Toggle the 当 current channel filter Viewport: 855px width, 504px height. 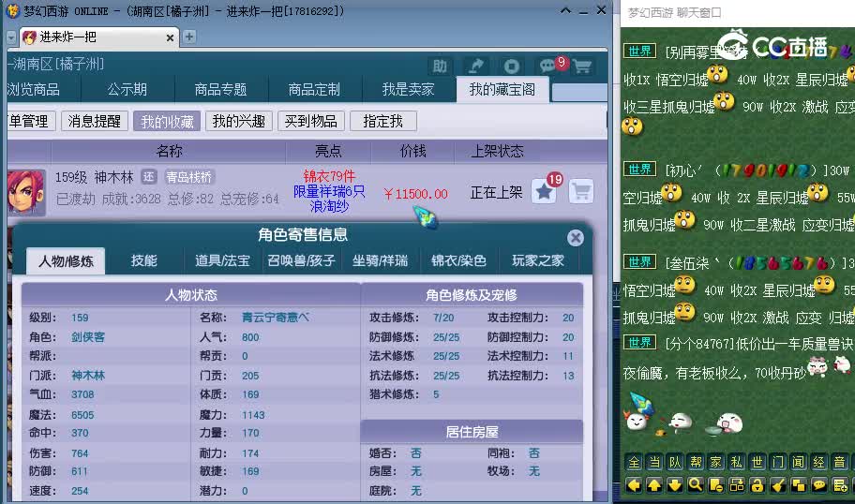654,462
